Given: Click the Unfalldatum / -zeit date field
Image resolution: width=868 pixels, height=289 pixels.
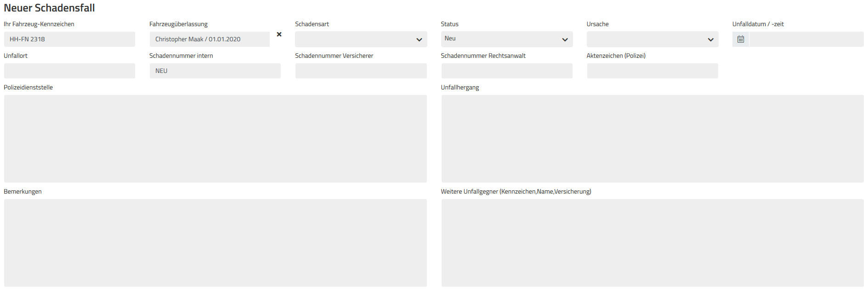Looking at the screenshot, I should tap(806, 39).
